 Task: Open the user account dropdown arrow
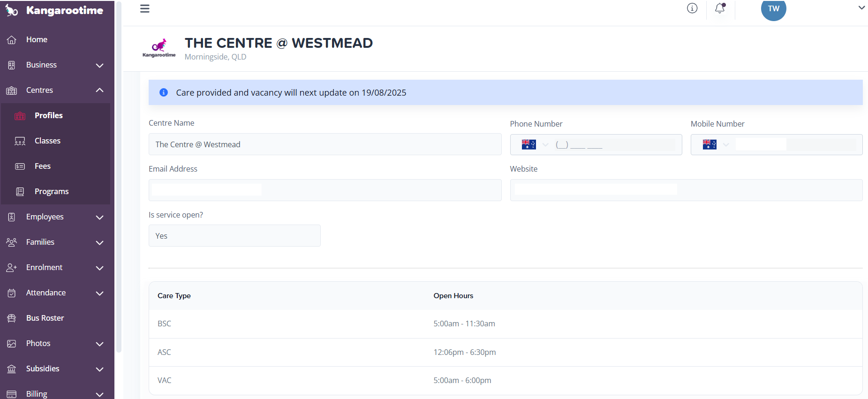(x=861, y=8)
